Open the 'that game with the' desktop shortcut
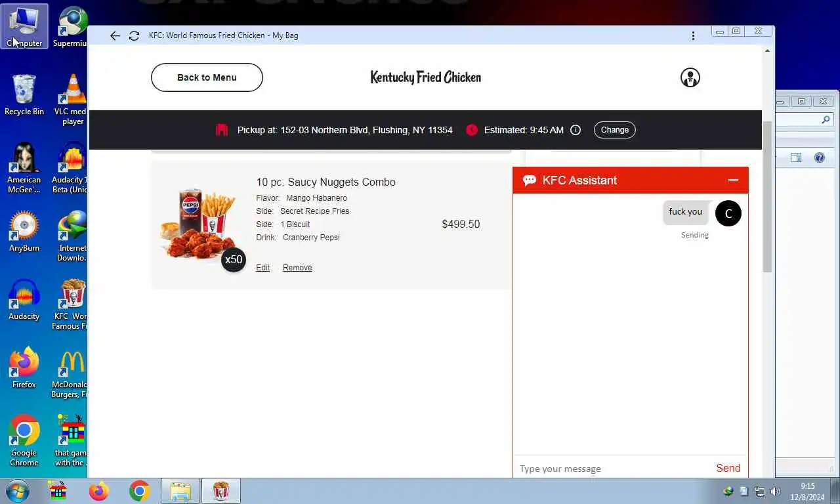This screenshot has width=840, height=504. (x=71, y=441)
